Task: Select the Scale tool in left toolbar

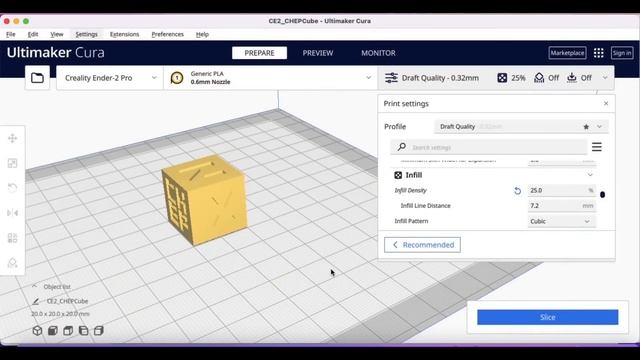Action: pos(13,163)
